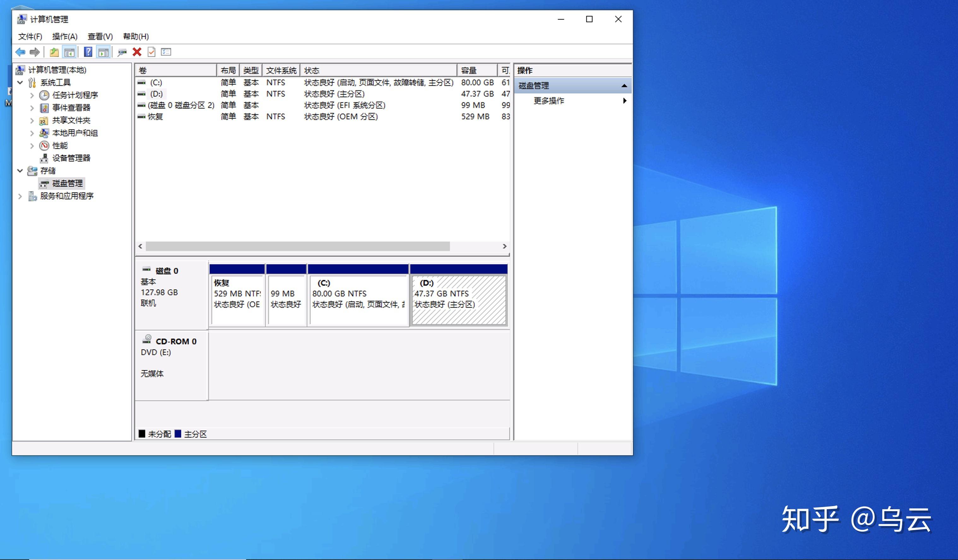958x560 pixels.
Task: Select the (D:) volume row in list
Action: click(x=322, y=94)
